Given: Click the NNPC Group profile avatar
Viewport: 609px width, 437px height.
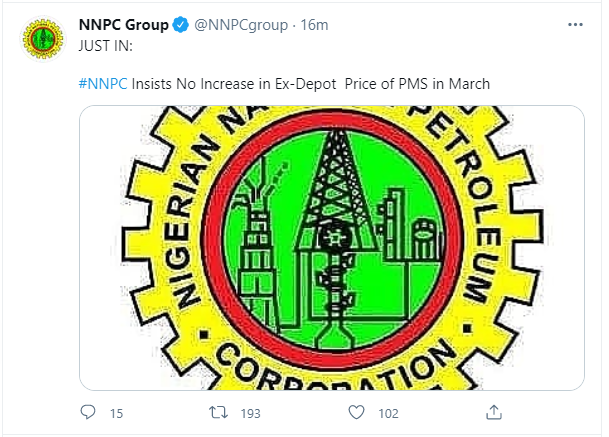Looking at the screenshot, I should (41, 39).
